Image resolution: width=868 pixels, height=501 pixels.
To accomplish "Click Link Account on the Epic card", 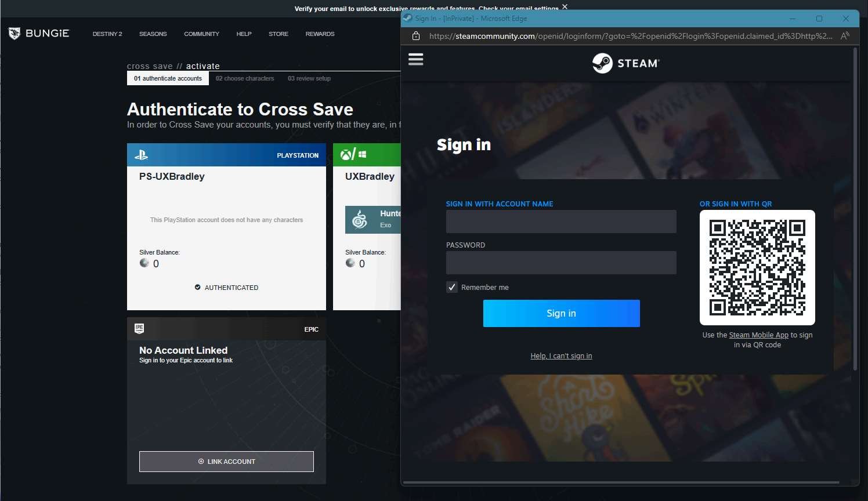I will (x=226, y=462).
